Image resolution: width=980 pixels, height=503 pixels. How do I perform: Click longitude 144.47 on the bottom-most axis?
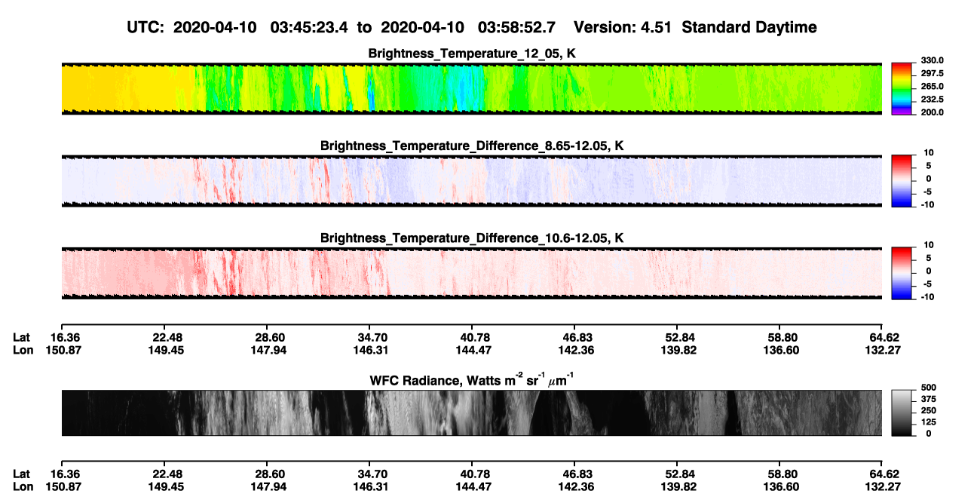click(x=472, y=486)
